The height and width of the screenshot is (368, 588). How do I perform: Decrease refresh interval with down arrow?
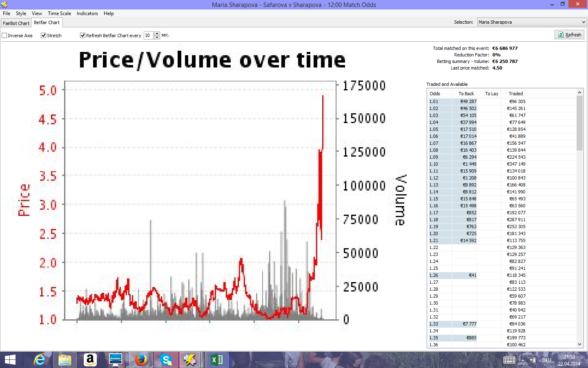(x=157, y=37)
